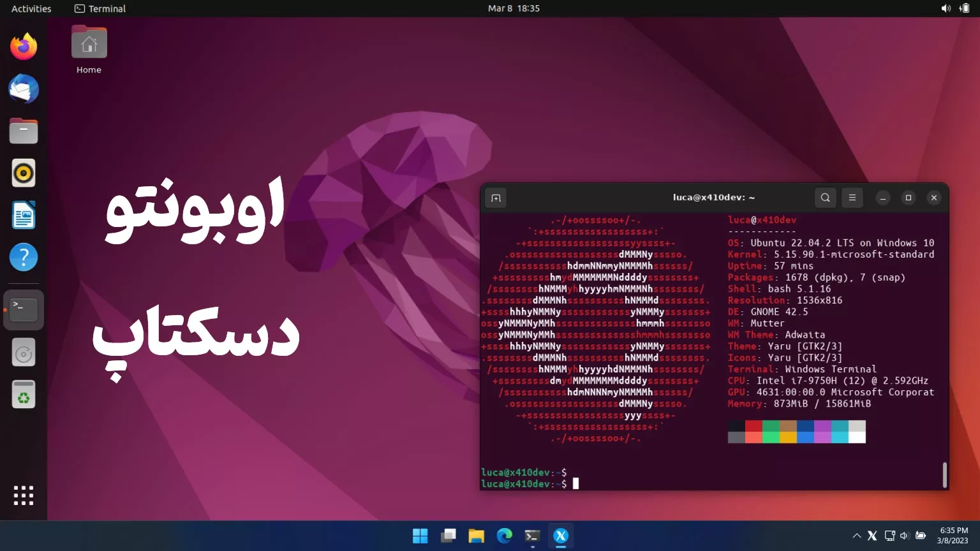The width and height of the screenshot is (980, 551).
Task: Open the Windows network tray icon
Action: click(889, 536)
